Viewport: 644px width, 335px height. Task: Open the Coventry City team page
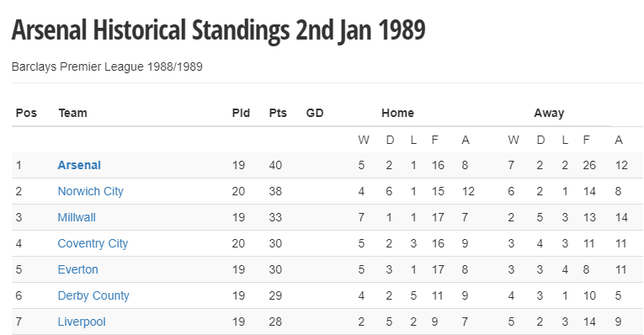coord(93,243)
